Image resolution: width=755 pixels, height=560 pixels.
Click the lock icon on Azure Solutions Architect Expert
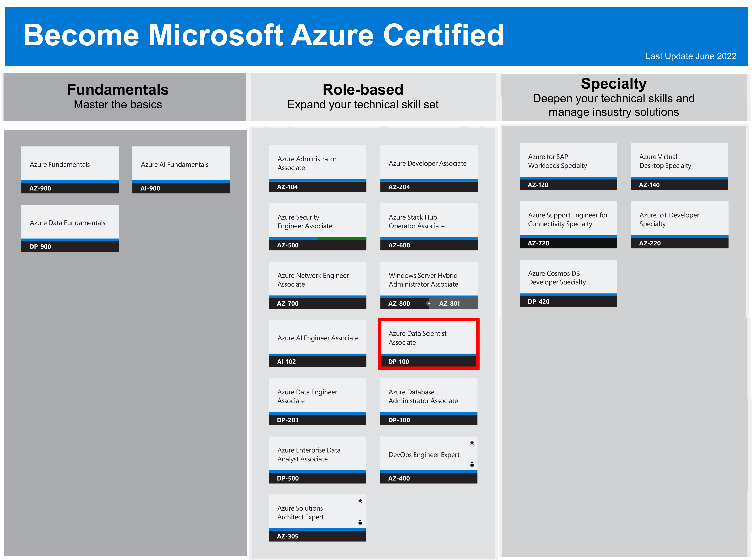point(360,522)
